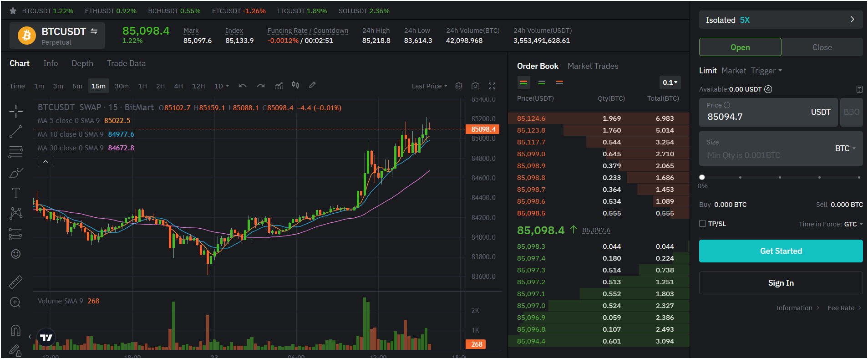
Task: Take a chart snapshot with the camera icon
Action: tap(475, 86)
